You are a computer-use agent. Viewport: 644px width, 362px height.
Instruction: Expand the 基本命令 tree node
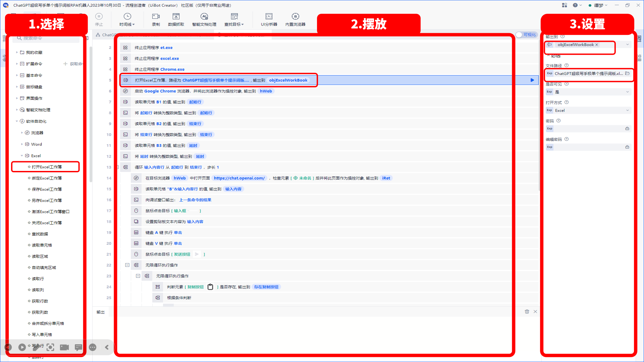17,75
